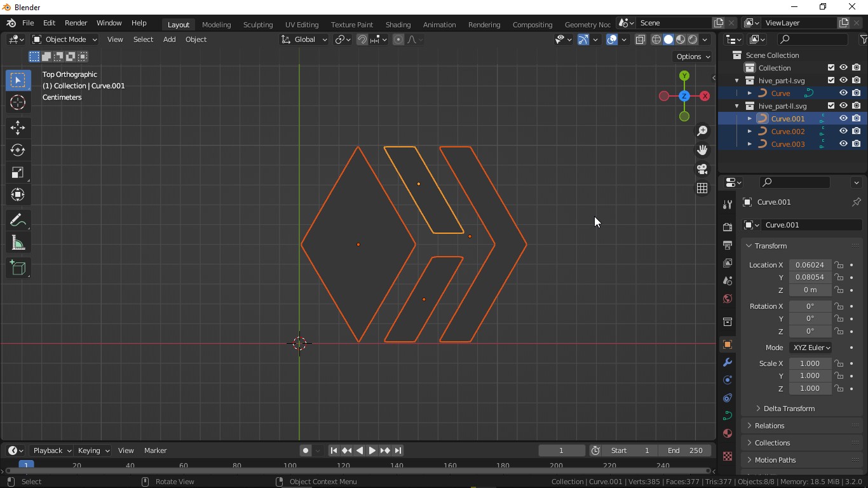This screenshot has width=868, height=488.
Task: Switch perspective/orthographic grid icon
Action: coord(702,188)
